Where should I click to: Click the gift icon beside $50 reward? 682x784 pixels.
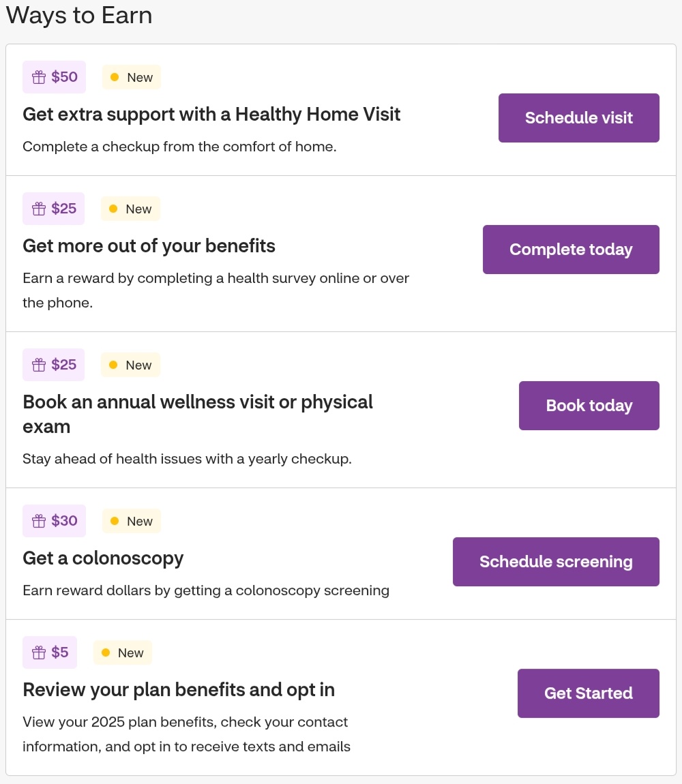pos(39,77)
